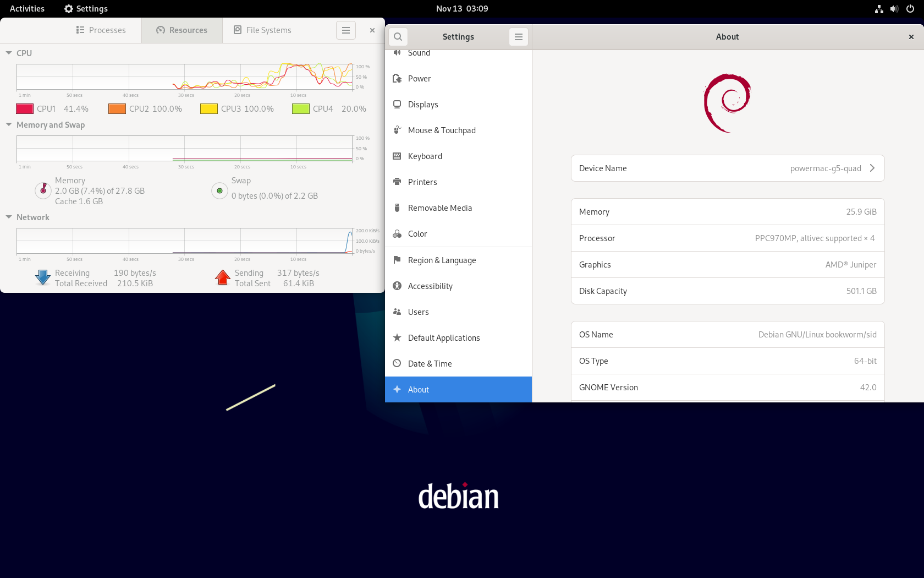This screenshot has width=924, height=578.
Task: Click the Default Applications star icon
Action: (x=397, y=338)
